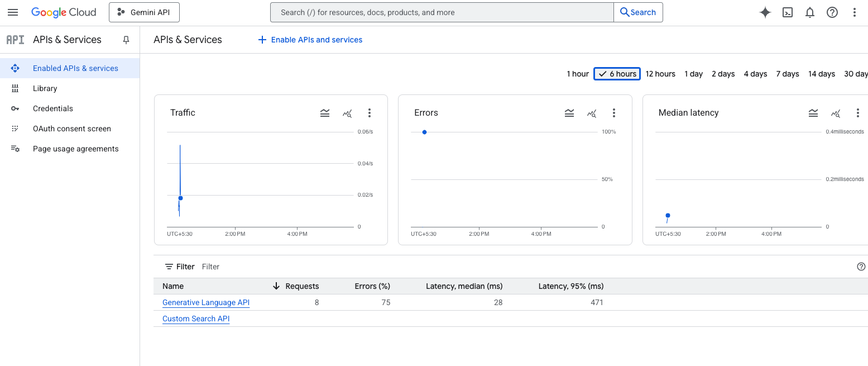
Task: Explore Median latency chart data icon
Action: (836, 113)
